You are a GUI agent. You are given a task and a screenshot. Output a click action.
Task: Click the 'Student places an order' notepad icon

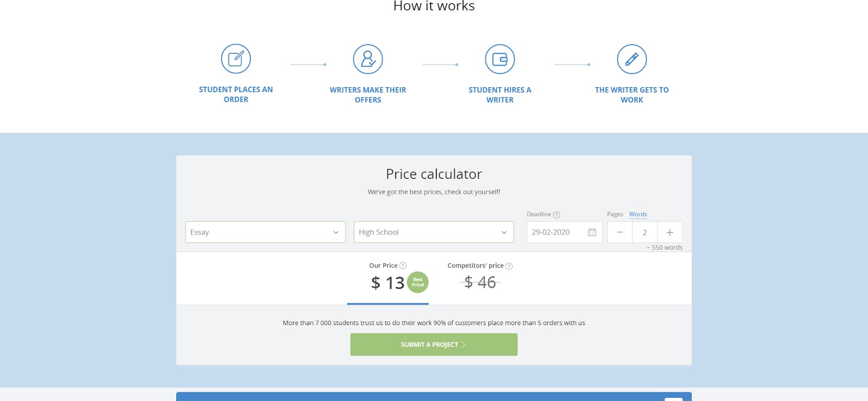(x=236, y=59)
